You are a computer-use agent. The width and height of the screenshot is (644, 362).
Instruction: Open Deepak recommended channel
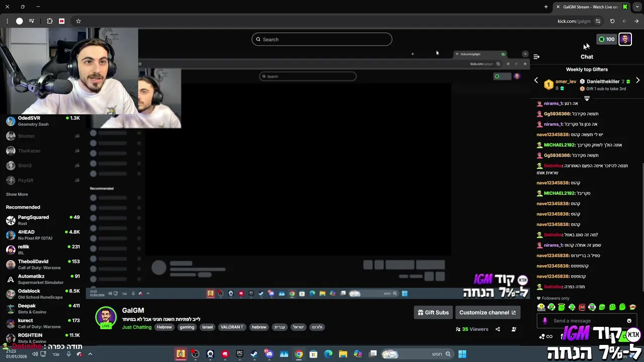click(x=43, y=309)
